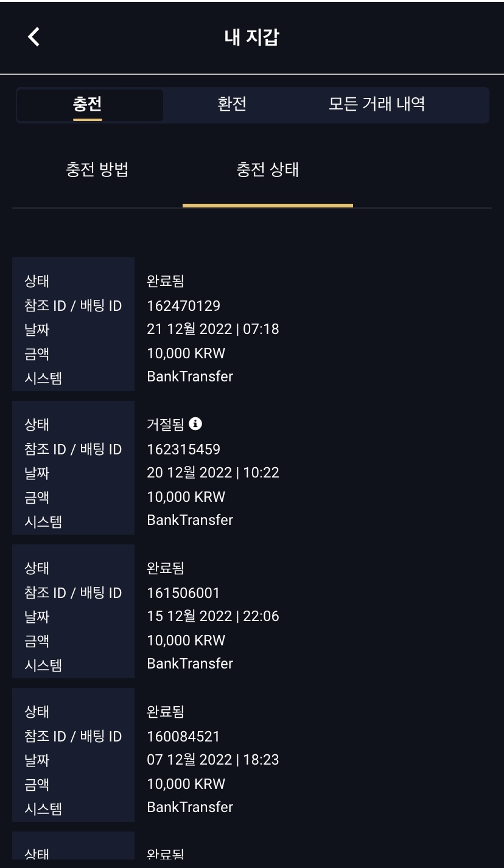Open info icon beside 거절됨 status

(195, 423)
